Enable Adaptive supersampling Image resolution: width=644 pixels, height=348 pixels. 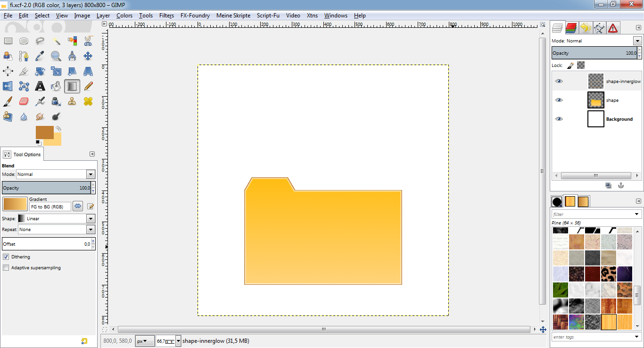[x=6, y=268]
